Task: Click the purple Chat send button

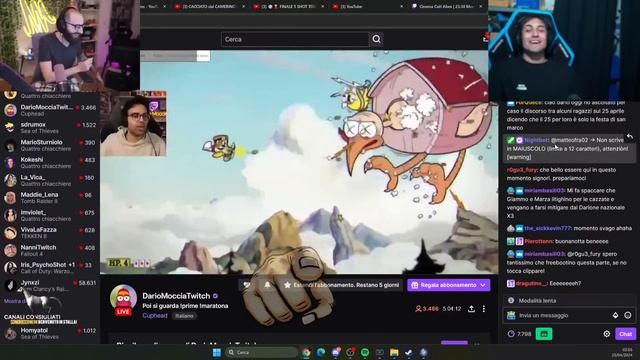Action: pyautogui.click(x=625, y=334)
